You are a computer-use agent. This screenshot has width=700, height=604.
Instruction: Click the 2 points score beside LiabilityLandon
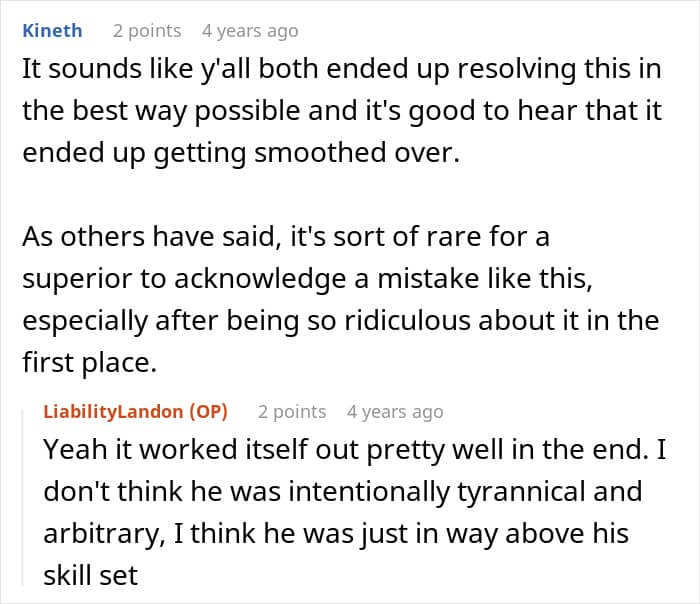292,411
